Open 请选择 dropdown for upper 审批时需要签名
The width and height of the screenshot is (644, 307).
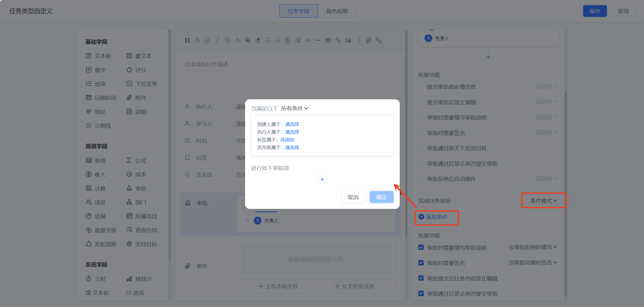(547, 133)
